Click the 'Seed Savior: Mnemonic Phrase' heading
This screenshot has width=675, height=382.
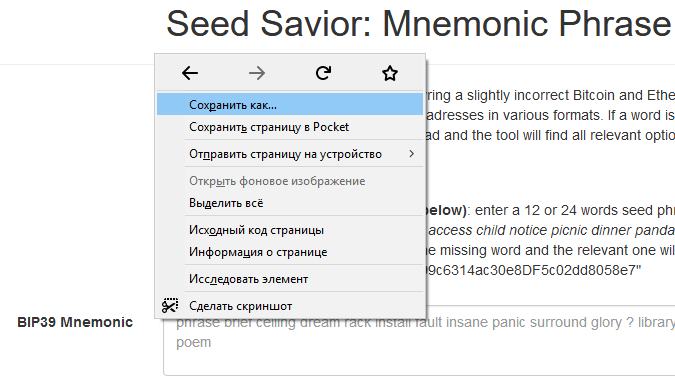coord(418,24)
